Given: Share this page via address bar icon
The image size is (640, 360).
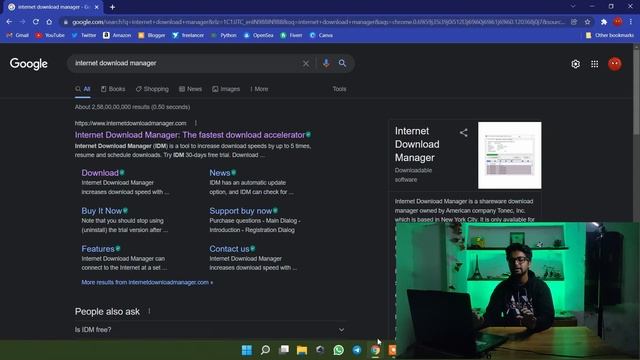Looking at the screenshot, I should pyautogui.click(x=573, y=22).
